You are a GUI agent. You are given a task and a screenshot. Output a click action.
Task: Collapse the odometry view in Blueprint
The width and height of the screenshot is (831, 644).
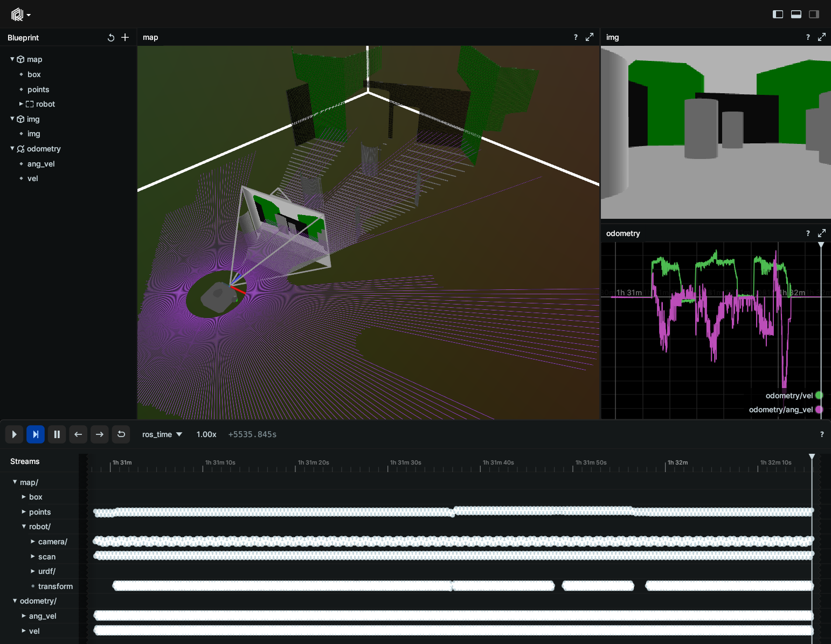(x=12, y=148)
